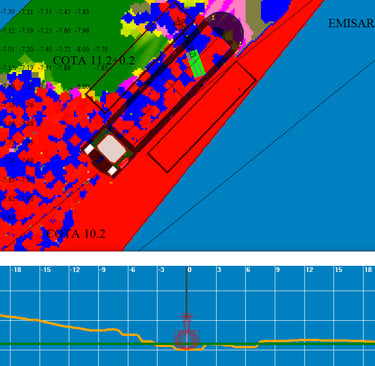
Task: Click the -6 axis label
Action: (132, 269)
